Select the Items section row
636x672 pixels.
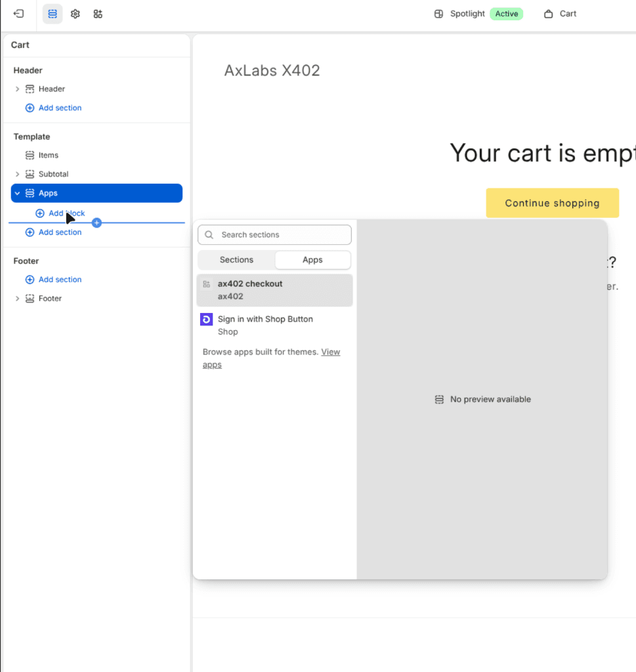[97, 155]
